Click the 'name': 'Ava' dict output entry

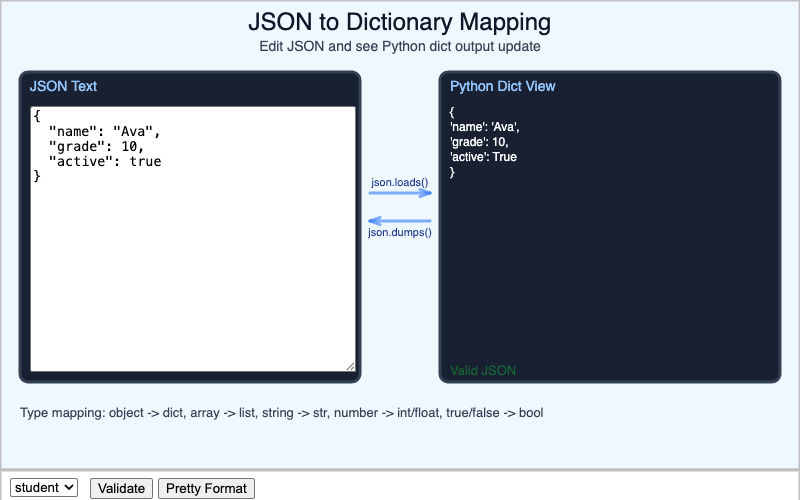(485, 127)
